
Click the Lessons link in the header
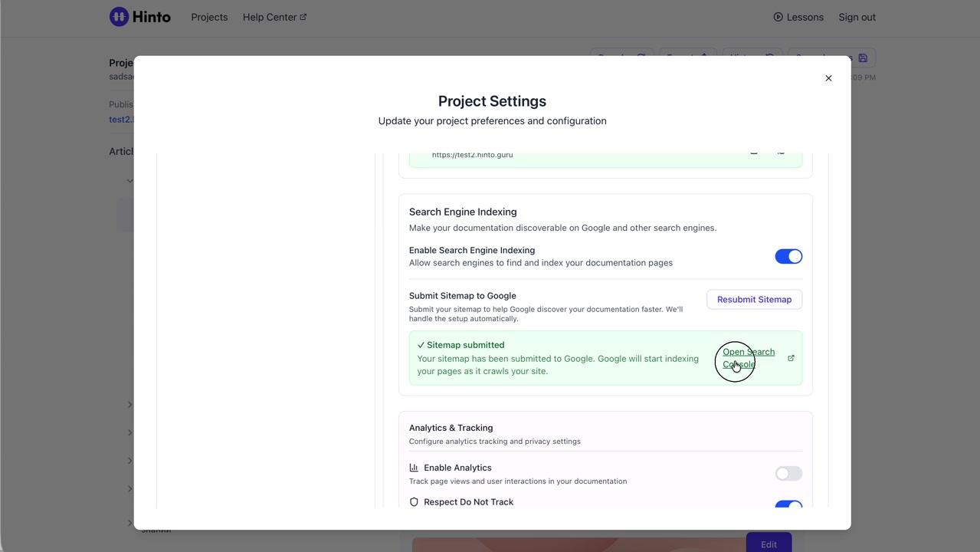click(805, 17)
